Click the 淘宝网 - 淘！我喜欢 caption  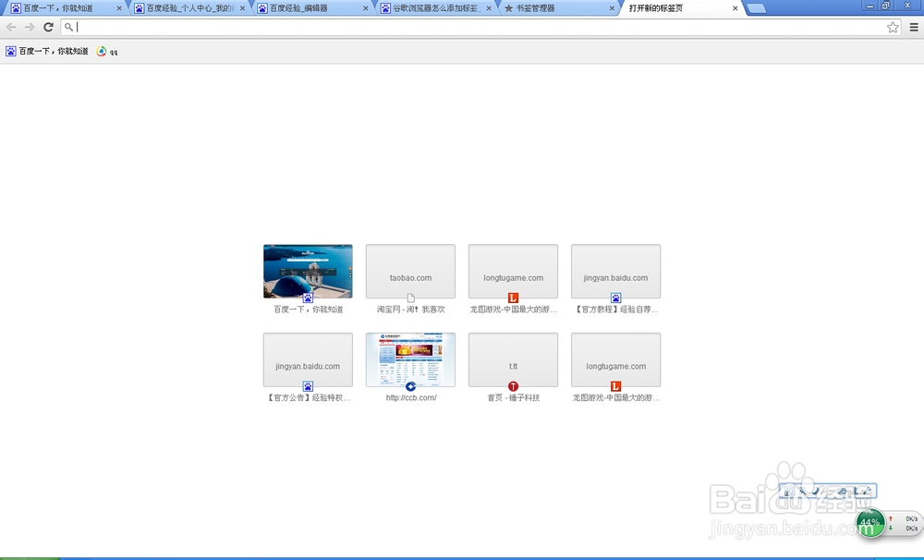tap(411, 310)
